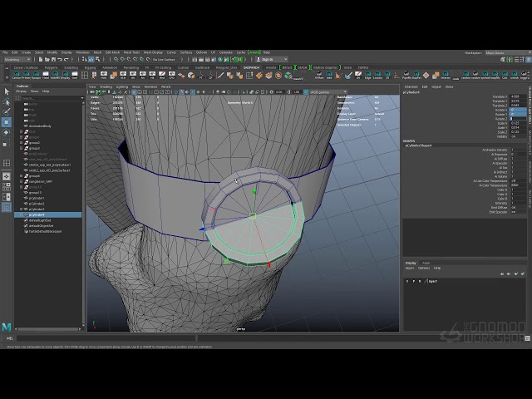Switch to two-pane side-by-side layout
This screenshot has width=532, height=399.
pos(7,197)
